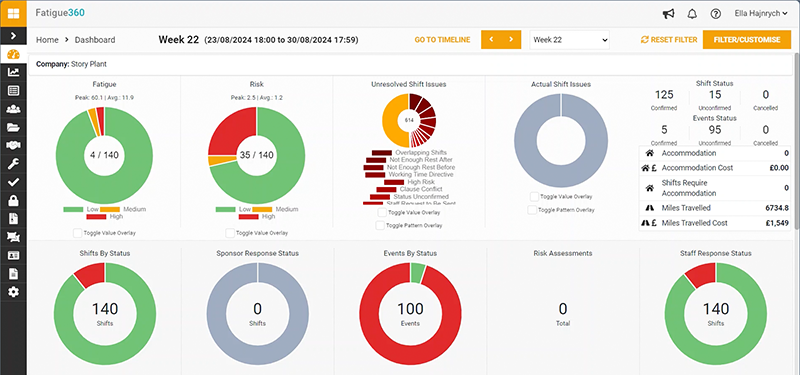The width and height of the screenshot is (800, 375).
Task: Click the orange grid app logo icon
Action: [x=13, y=14]
